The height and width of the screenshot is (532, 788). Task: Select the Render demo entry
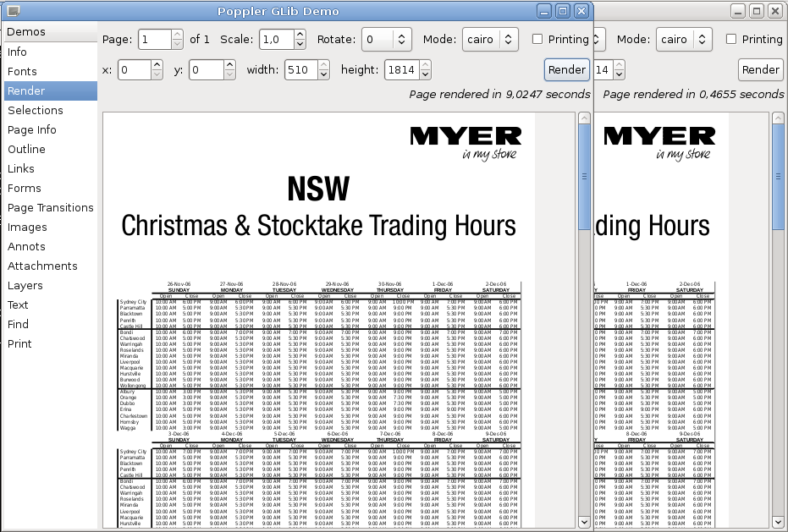(x=50, y=91)
